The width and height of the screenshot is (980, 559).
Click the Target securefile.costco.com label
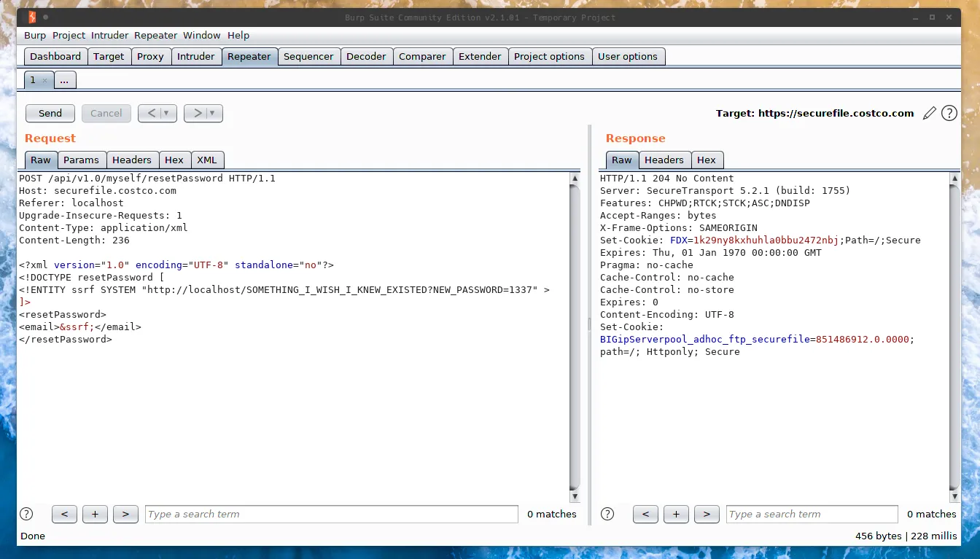click(x=814, y=113)
